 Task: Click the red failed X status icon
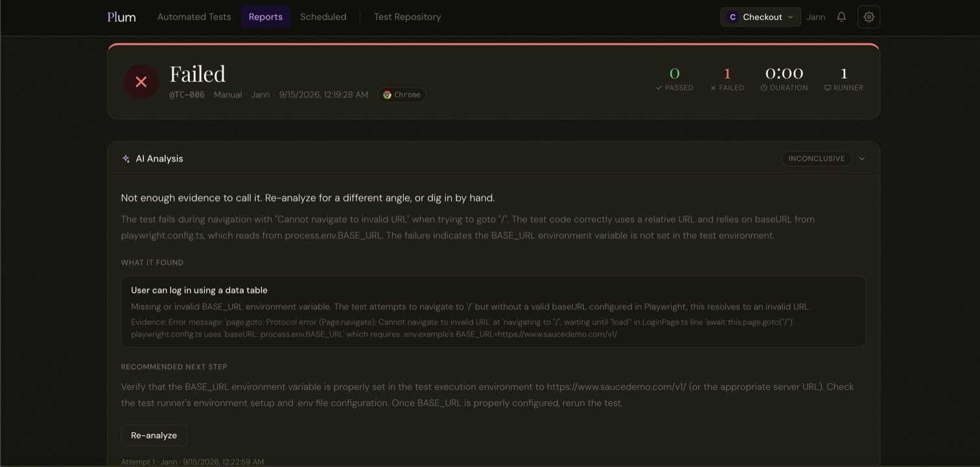(141, 82)
